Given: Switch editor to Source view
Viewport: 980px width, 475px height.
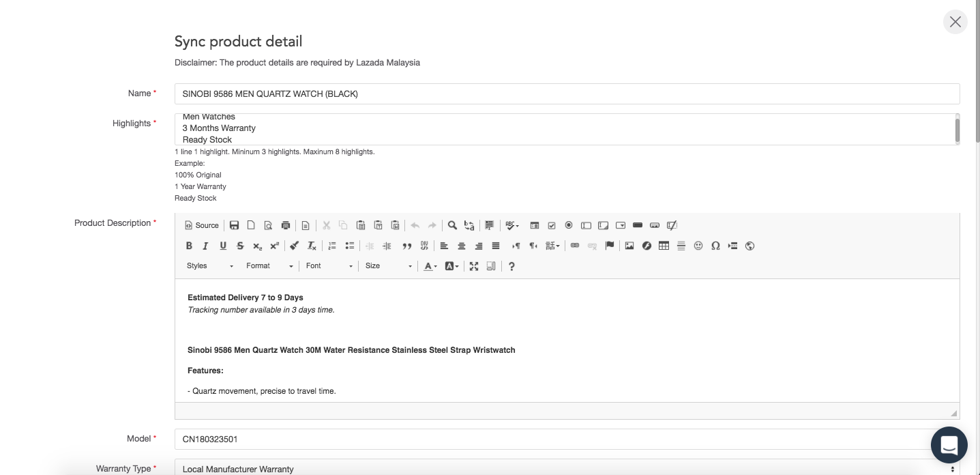Looking at the screenshot, I should pyautogui.click(x=202, y=225).
